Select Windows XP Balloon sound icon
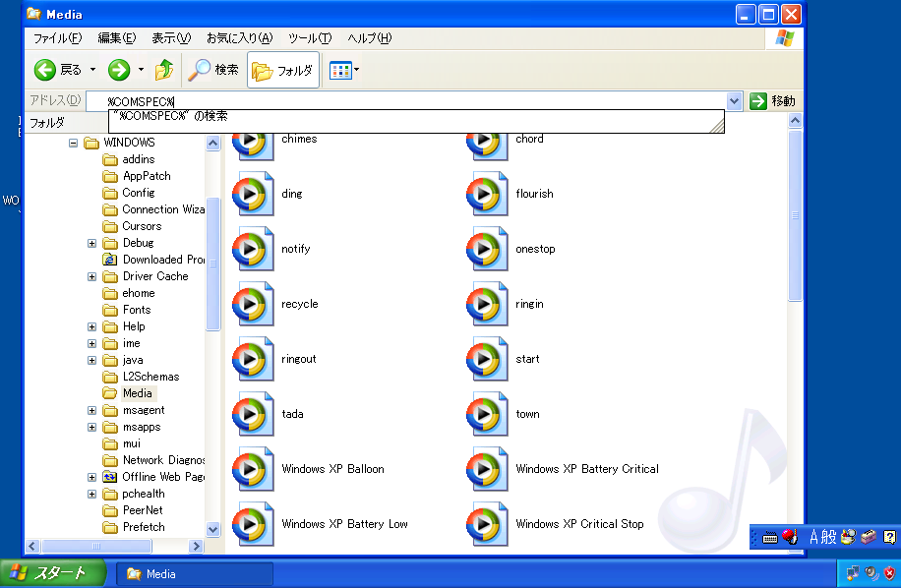This screenshot has width=901, height=588. [x=252, y=469]
